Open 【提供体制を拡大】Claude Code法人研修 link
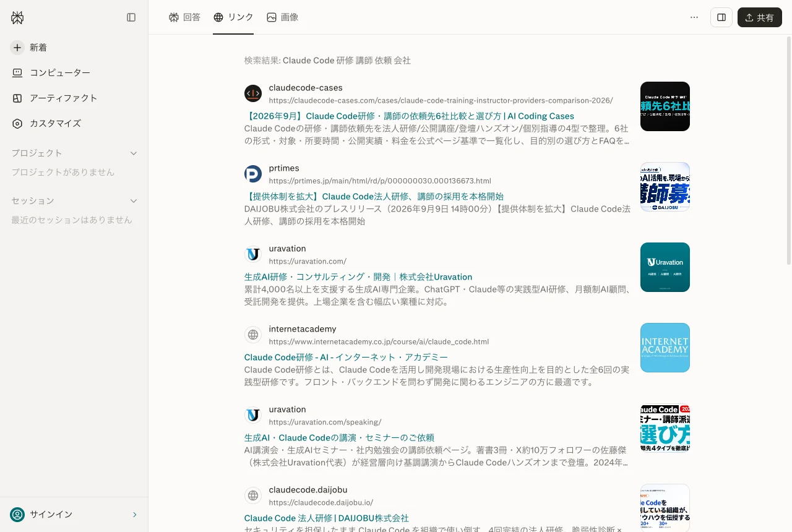792x532 pixels. (374, 196)
